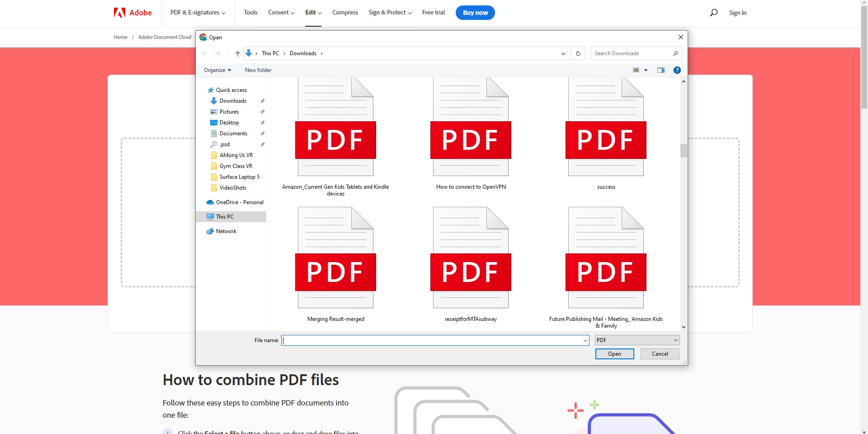Open Help via the question mark icon
The height and width of the screenshot is (434, 868).
(677, 70)
